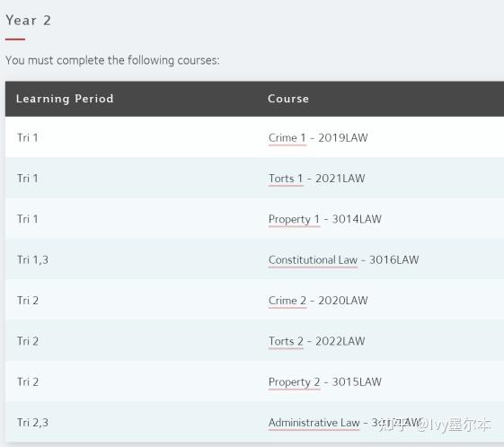The height and width of the screenshot is (447, 504).
Task: Click Tri 1 cell in Property 1 row
Action: tap(28, 219)
